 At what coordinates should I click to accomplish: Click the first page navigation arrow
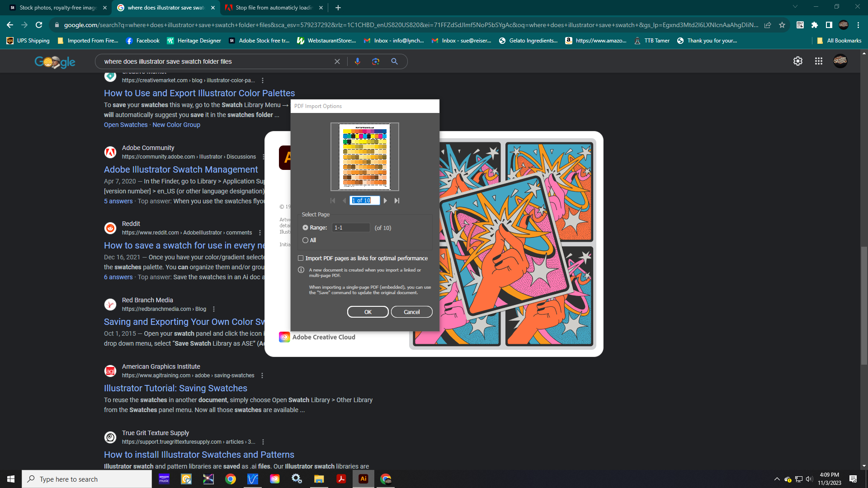point(333,200)
